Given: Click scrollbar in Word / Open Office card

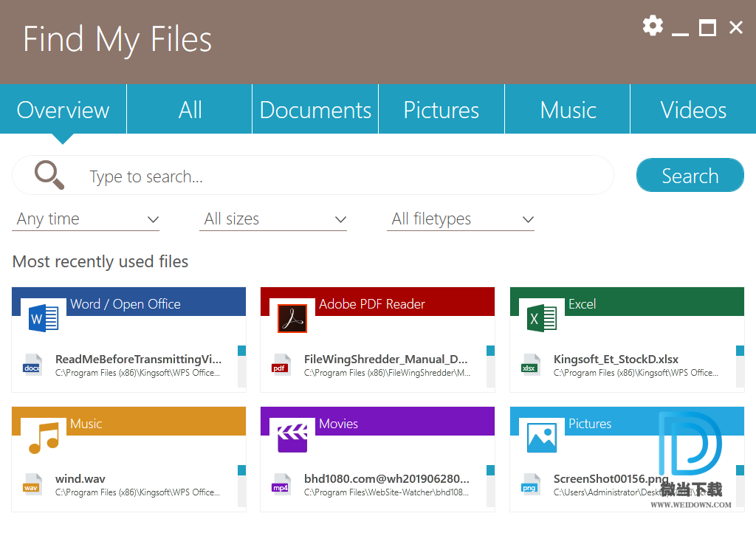Looking at the screenshot, I should tap(241, 366).
